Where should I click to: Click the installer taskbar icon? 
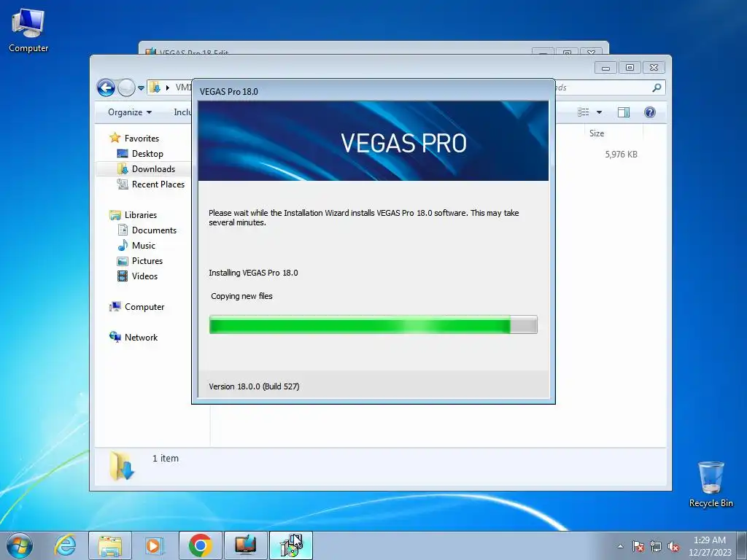[291, 545]
